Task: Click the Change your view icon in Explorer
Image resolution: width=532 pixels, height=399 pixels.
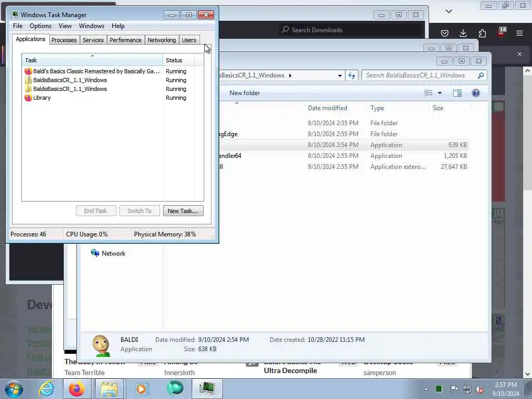Action: pos(429,93)
